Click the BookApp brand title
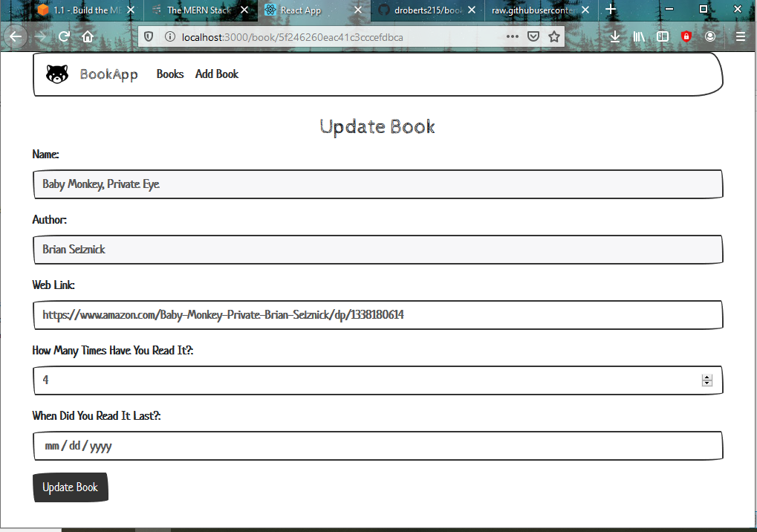Screen dimensions: 757x532 pyautogui.click(x=108, y=74)
